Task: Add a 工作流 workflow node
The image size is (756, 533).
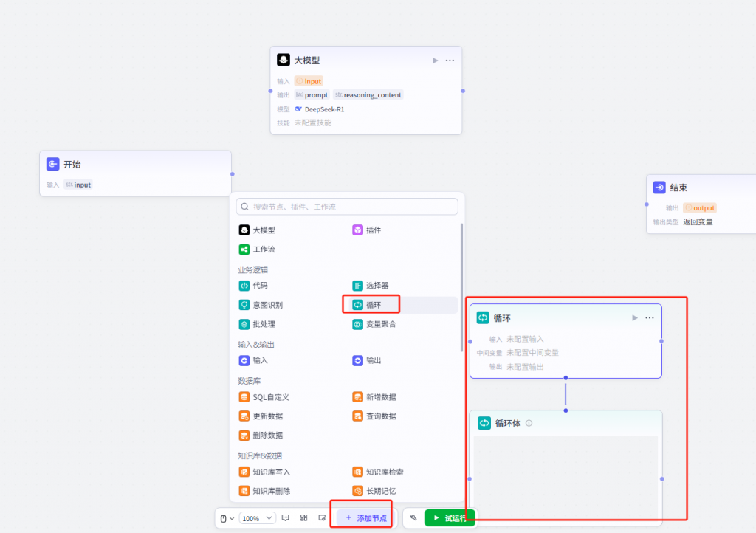Action: pyautogui.click(x=258, y=249)
